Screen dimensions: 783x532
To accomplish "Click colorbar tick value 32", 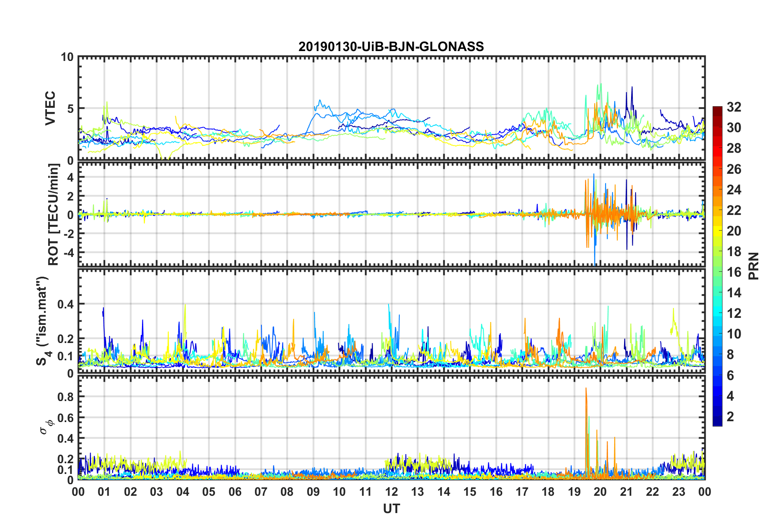I will click(x=734, y=107).
